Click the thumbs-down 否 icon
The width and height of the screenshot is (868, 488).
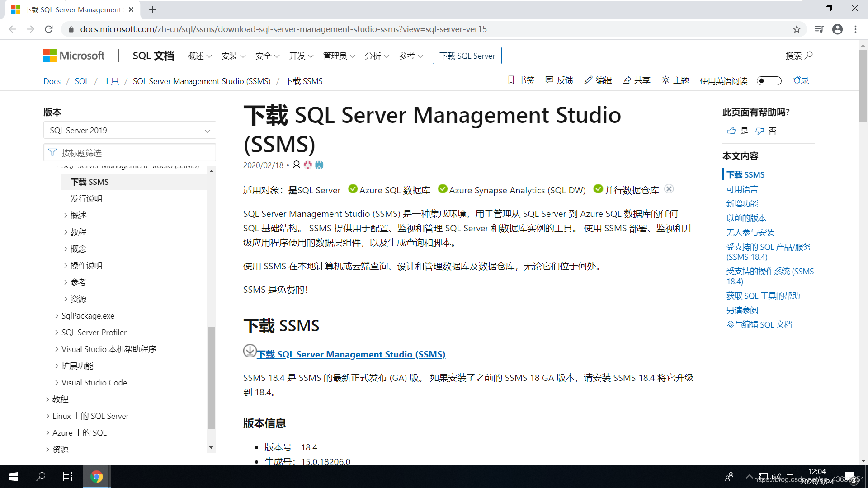[x=759, y=131]
